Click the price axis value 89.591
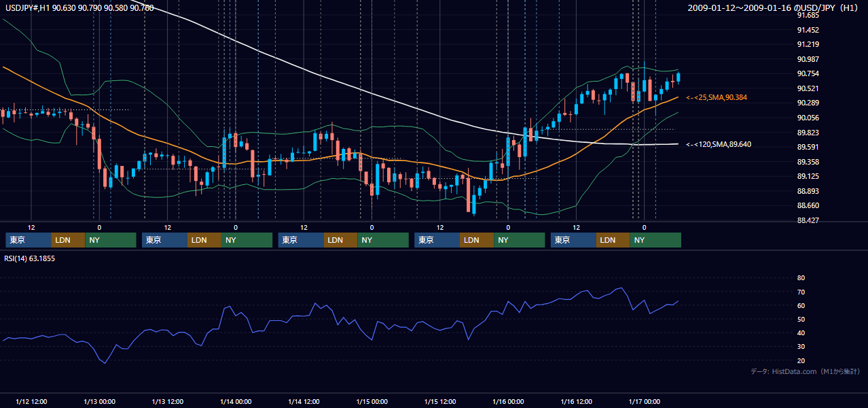This screenshot has width=868, height=408. click(x=808, y=147)
